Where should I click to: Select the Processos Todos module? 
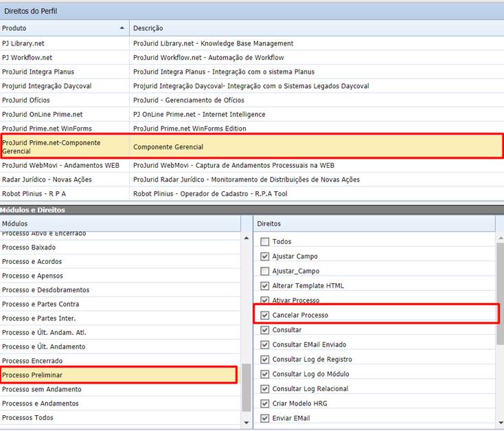tap(120, 417)
